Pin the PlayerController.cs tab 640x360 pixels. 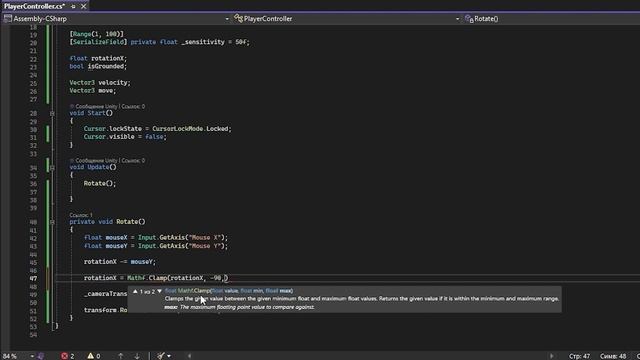coord(73,7)
